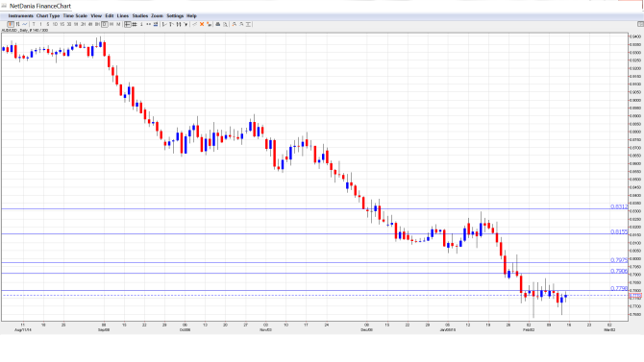Toggle the 1-minute (1) time scale
This screenshot has width=644, height=362.
click(40, 24)
